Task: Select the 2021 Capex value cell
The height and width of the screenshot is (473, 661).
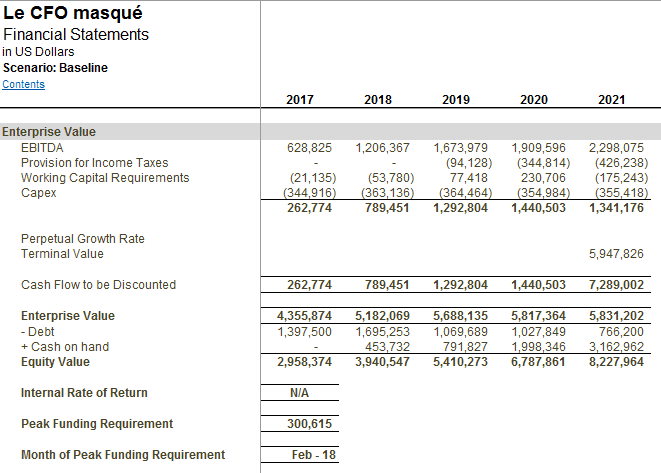Action: [x=618, y=193]
